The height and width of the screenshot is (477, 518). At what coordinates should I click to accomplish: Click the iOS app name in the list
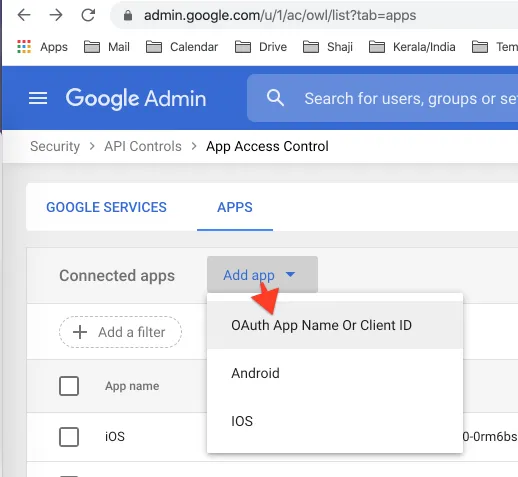115,437
